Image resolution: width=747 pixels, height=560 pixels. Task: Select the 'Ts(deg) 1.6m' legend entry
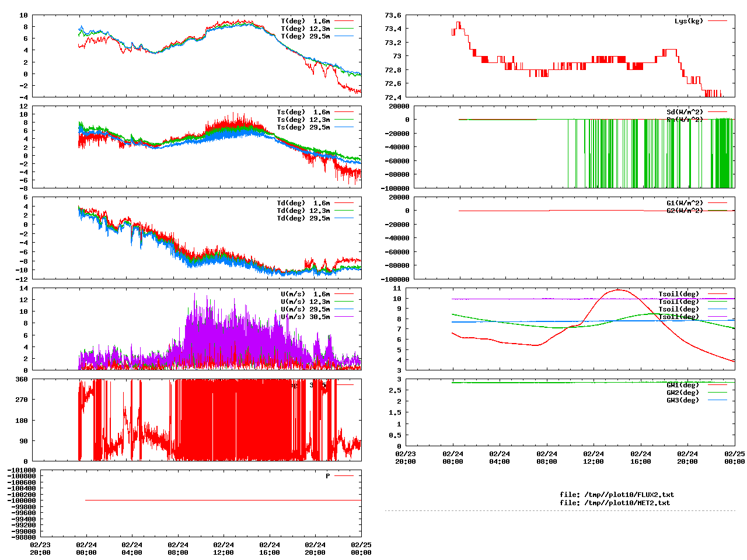(303, 112)
